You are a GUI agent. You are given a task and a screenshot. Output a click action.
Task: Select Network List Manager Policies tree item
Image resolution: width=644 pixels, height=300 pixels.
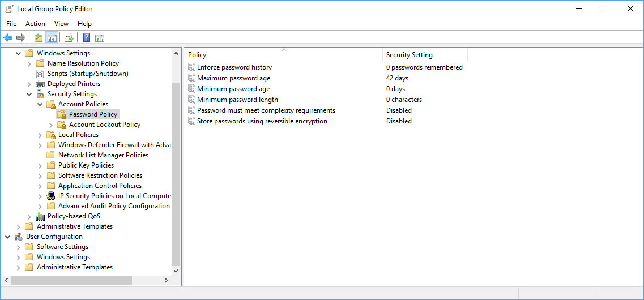click(103, 155)
